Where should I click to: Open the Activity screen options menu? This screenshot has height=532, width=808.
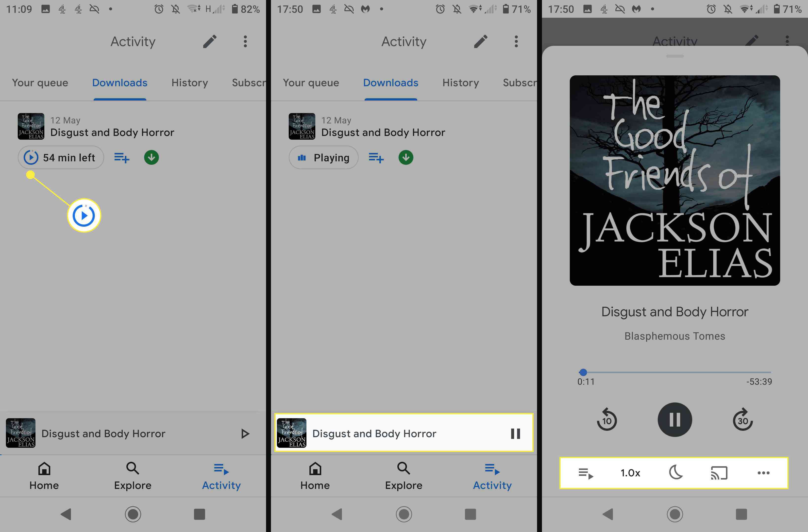[x=246, y=42]
